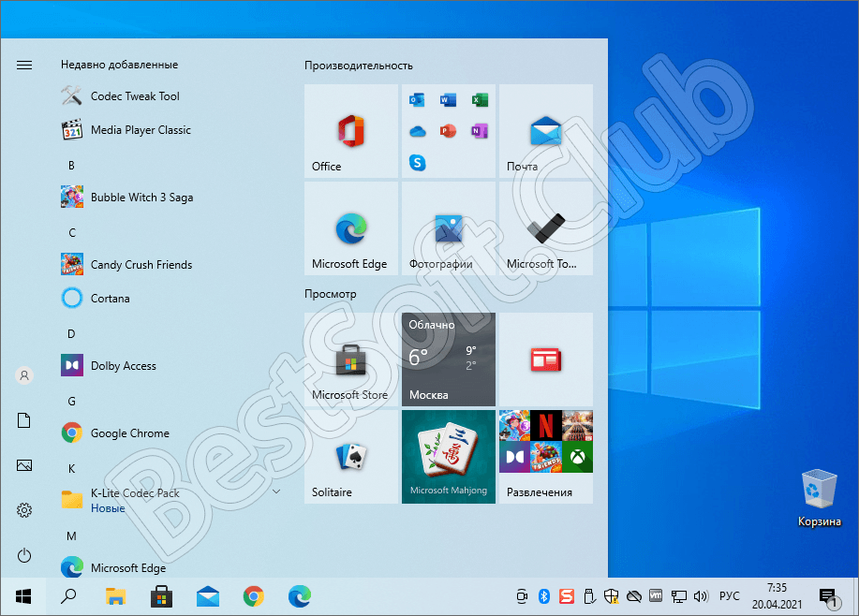Open the user account icon in Start sidebar
The image size is (859, 616).
tap(24, 375)
